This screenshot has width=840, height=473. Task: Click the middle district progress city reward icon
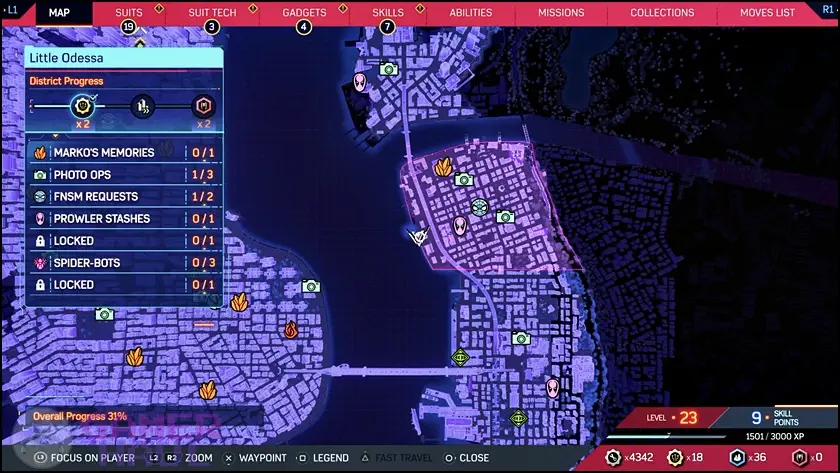pyautogui.click(x=142, y=106)
